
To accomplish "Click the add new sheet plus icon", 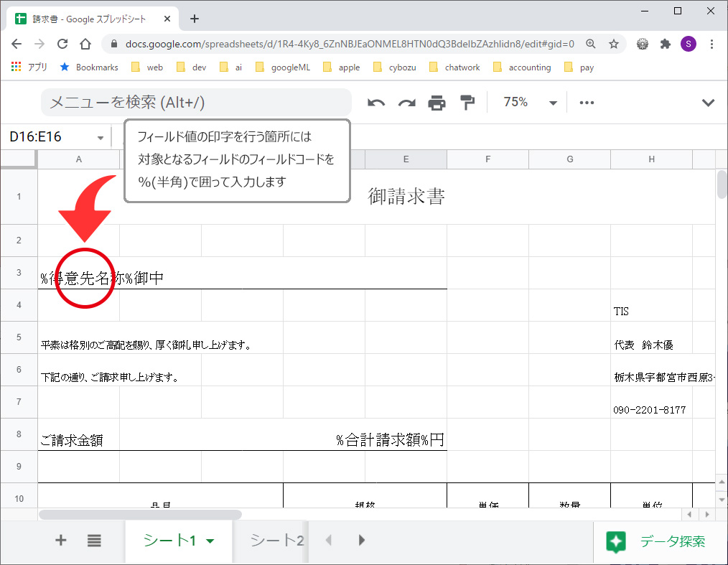I will [61, 541].
